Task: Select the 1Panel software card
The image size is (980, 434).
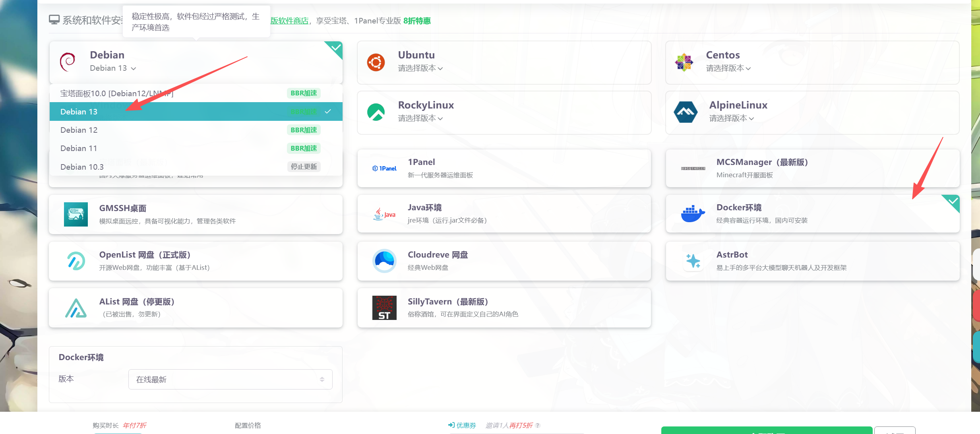Action: [504, 168]
